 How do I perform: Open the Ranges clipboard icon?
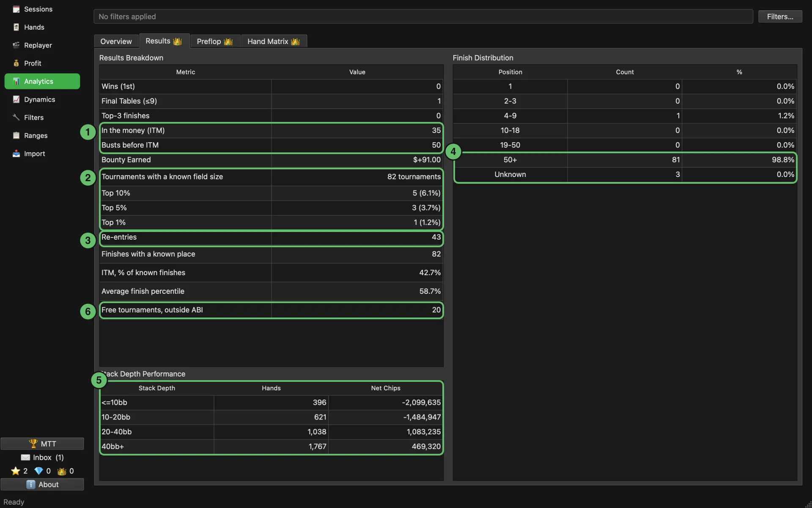click(16, 135)
